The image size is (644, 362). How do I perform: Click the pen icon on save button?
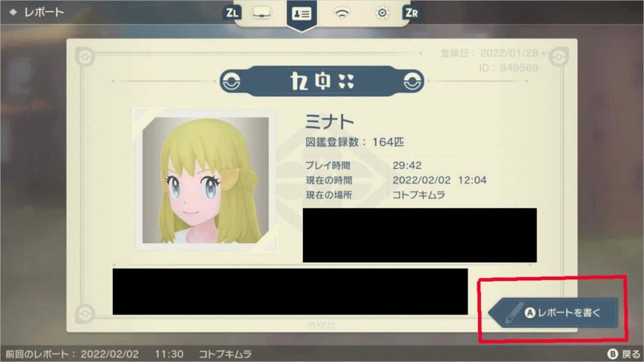pyautogui.click(x=513, y=313)
